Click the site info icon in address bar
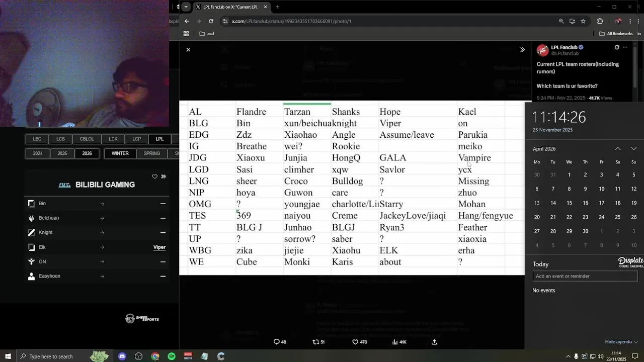 click(x=225, y=21)
